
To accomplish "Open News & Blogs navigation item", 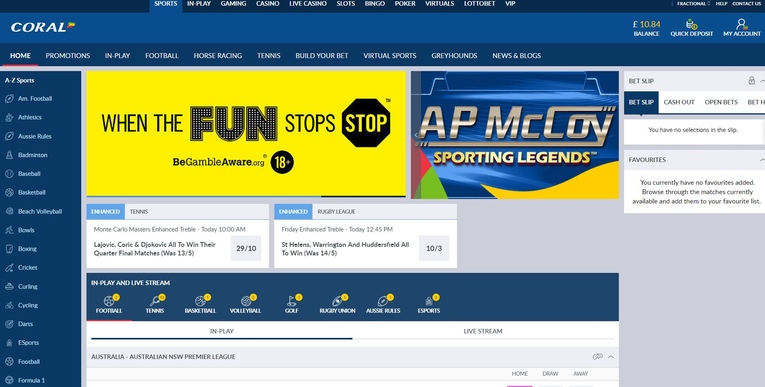I will (517, 56).
